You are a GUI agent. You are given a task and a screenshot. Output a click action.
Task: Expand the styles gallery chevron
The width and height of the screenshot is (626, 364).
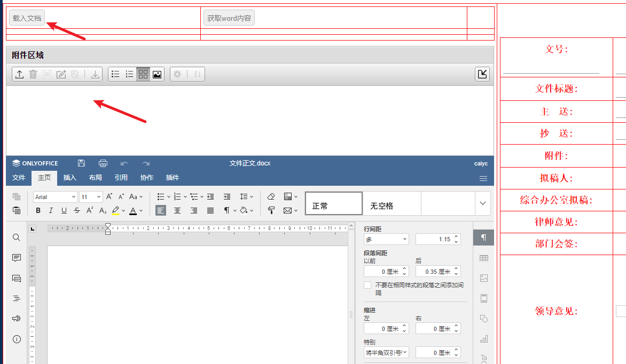coord(483,203)
